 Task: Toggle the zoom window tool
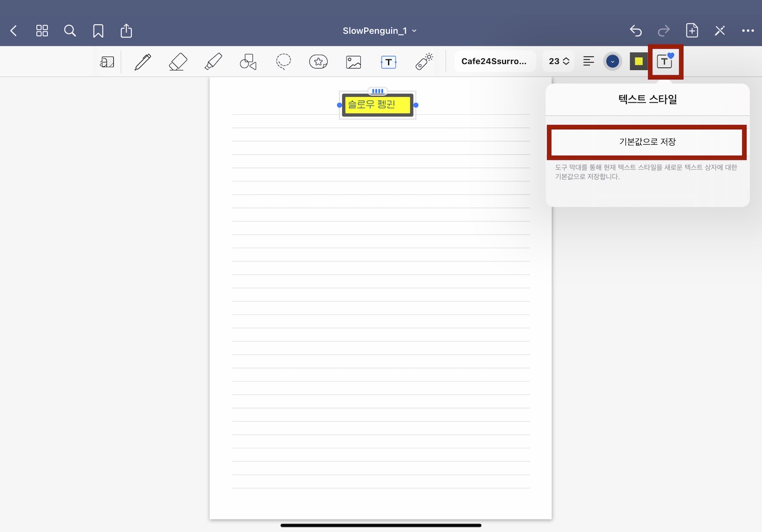click(107, 62)
